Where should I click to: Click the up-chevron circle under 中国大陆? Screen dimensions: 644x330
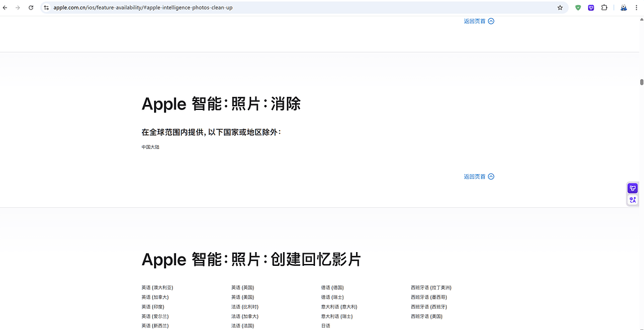[x=491, y=177]
